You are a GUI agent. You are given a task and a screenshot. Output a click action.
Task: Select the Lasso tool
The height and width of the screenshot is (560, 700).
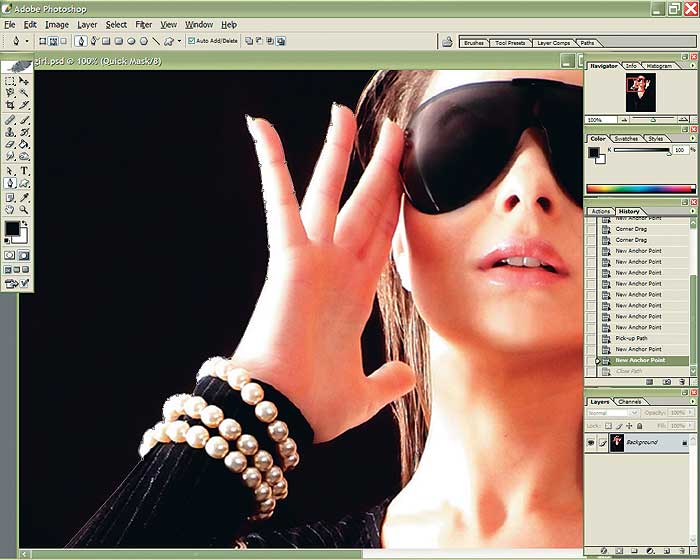(10, 93)
